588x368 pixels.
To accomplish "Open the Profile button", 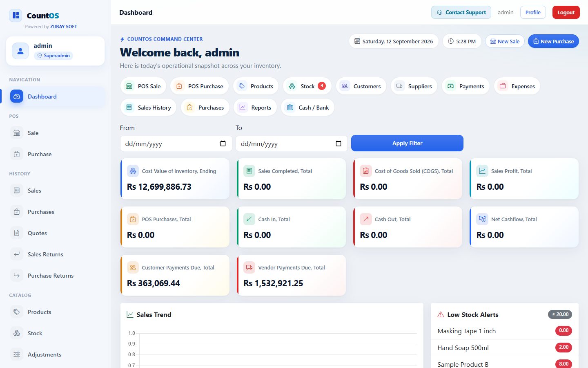I will pyautogui.click(x=533, y=12).
